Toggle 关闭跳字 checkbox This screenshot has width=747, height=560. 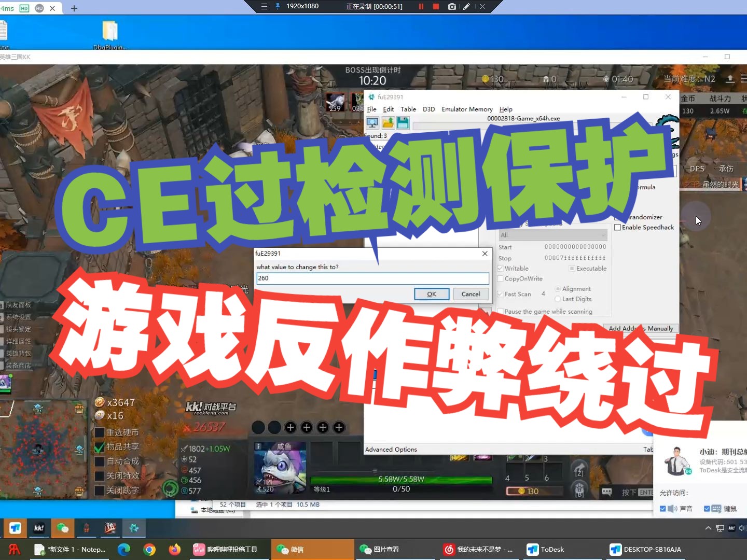[x=100, y=491]
